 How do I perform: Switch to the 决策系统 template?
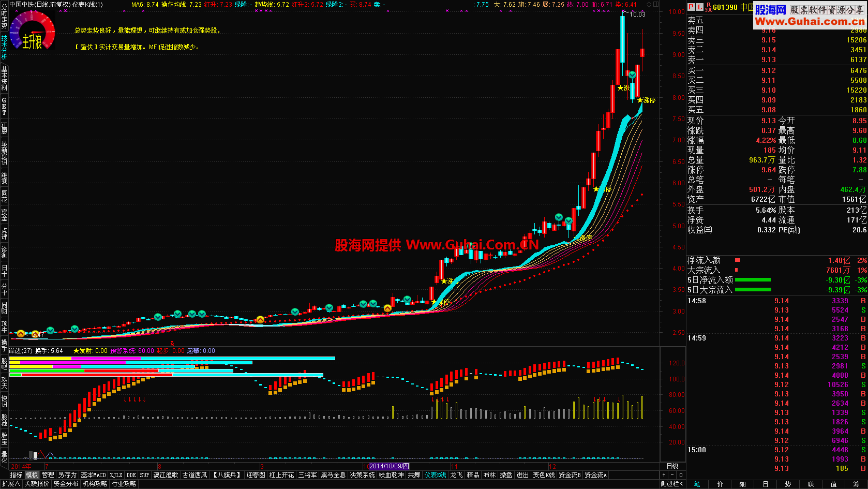tap(363, 475)
